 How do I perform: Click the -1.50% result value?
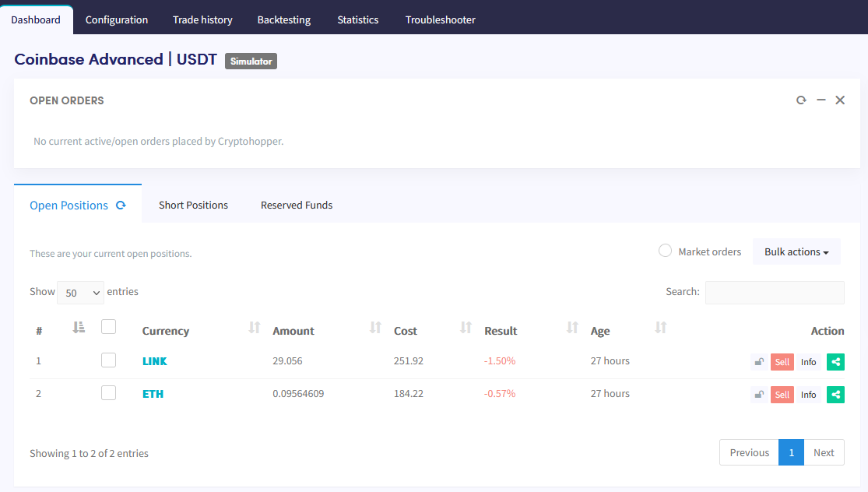(500, 361)
